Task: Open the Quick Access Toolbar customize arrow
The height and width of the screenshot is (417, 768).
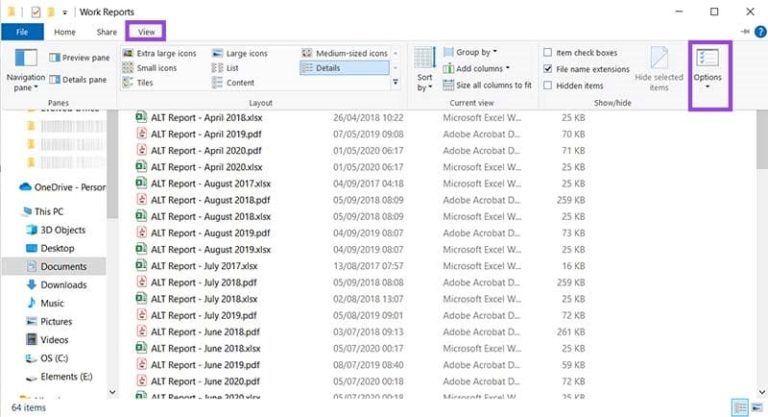Action: point(64,12)
